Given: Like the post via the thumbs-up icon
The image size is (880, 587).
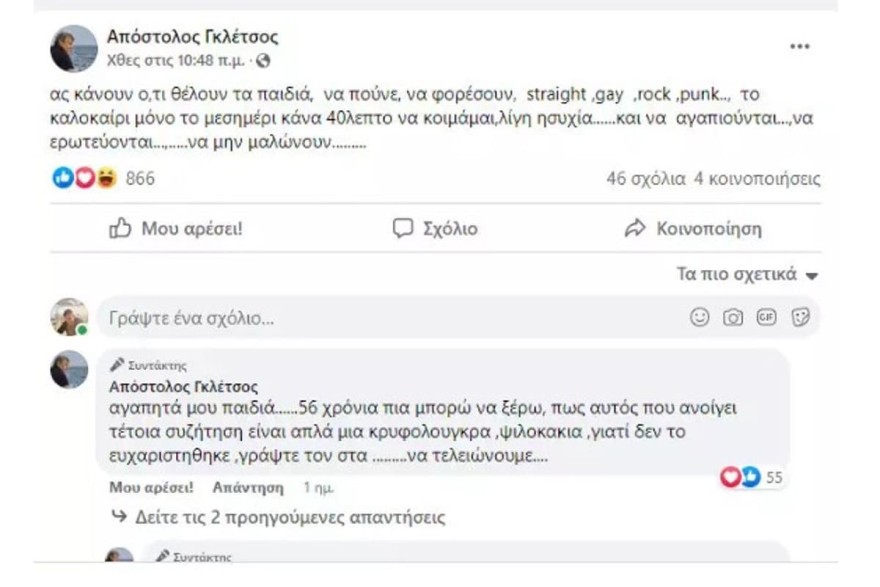Looking at the screenshot, I should coord(121,228).
